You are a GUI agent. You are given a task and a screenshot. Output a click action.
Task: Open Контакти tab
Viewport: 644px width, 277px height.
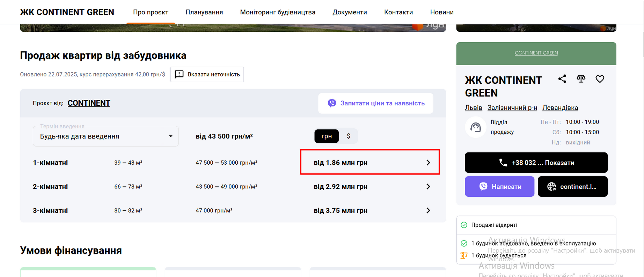(x=398, y=12)
